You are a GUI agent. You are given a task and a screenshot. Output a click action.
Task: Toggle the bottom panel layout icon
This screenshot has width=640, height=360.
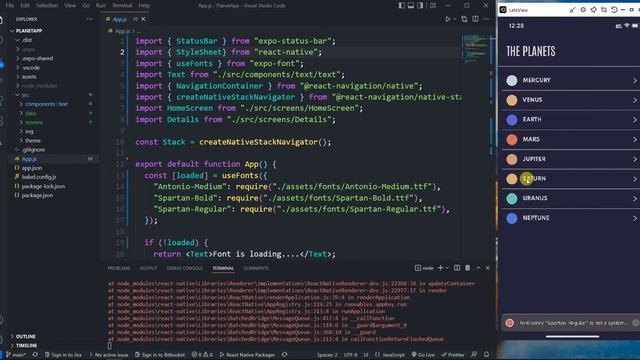click(411, 6)
